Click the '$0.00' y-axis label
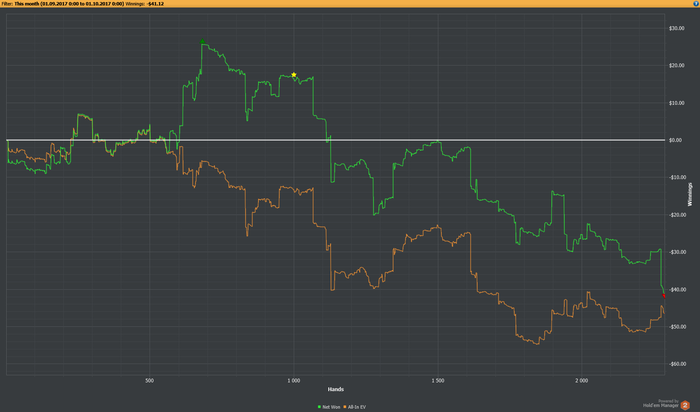This screenshot has height=412, width=700. (x=675, y=140)
